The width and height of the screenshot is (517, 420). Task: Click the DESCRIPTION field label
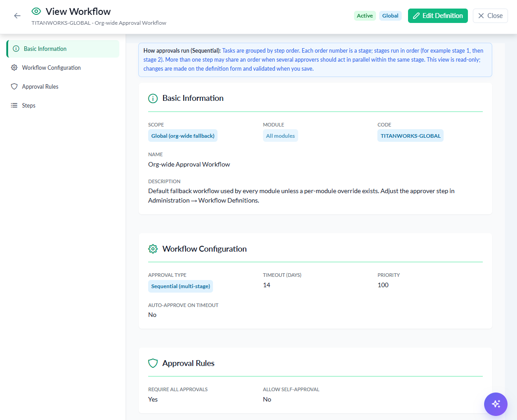[164, 181]
